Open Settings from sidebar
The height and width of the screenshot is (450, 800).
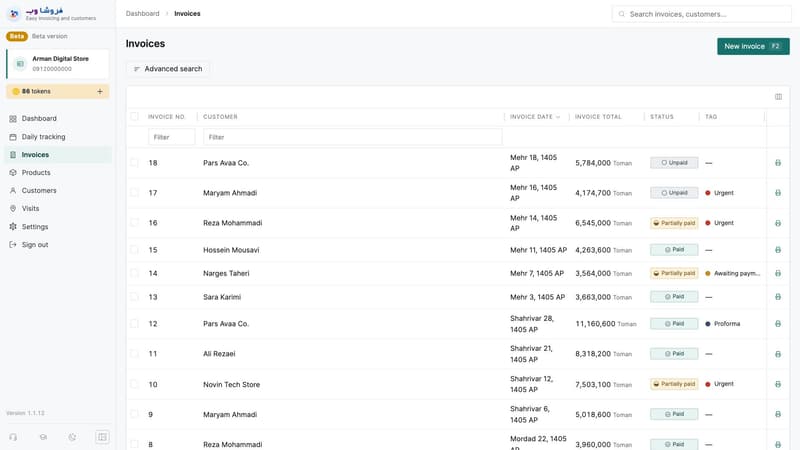point(58,227)
